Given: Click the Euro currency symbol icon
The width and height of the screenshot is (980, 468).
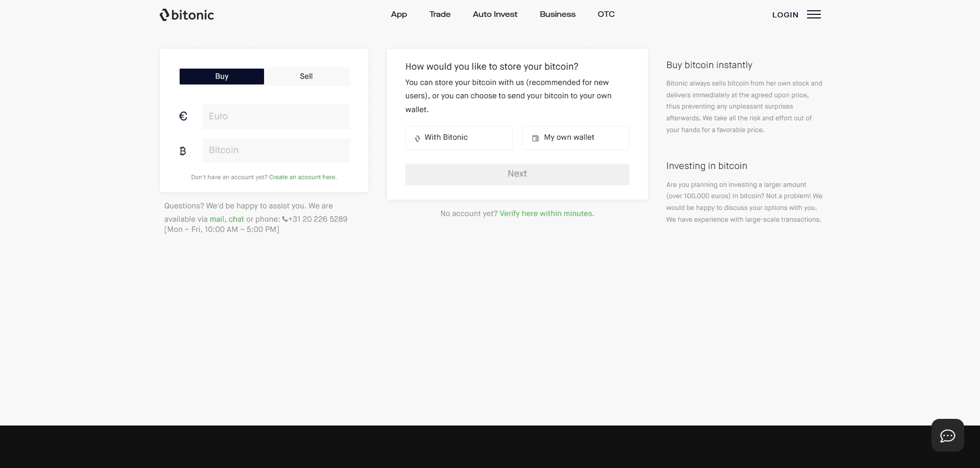Looking at the screenshot, I should tap(183, 116).
